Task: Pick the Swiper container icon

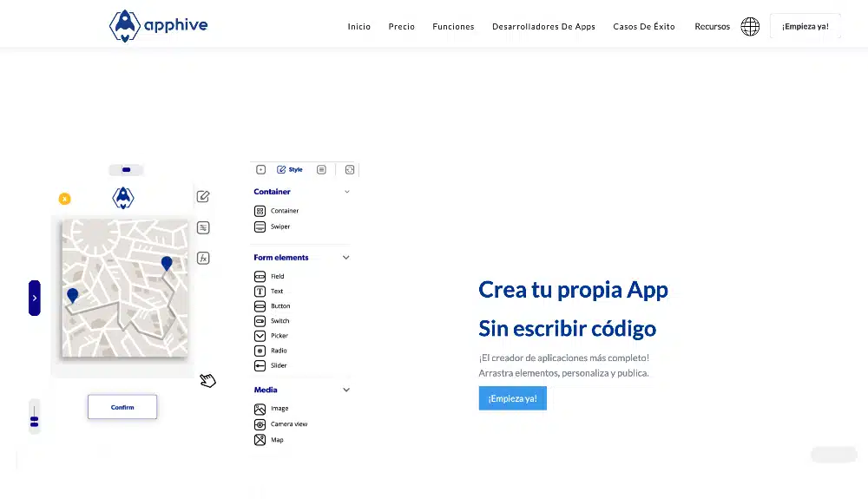Action: point(260,227)
